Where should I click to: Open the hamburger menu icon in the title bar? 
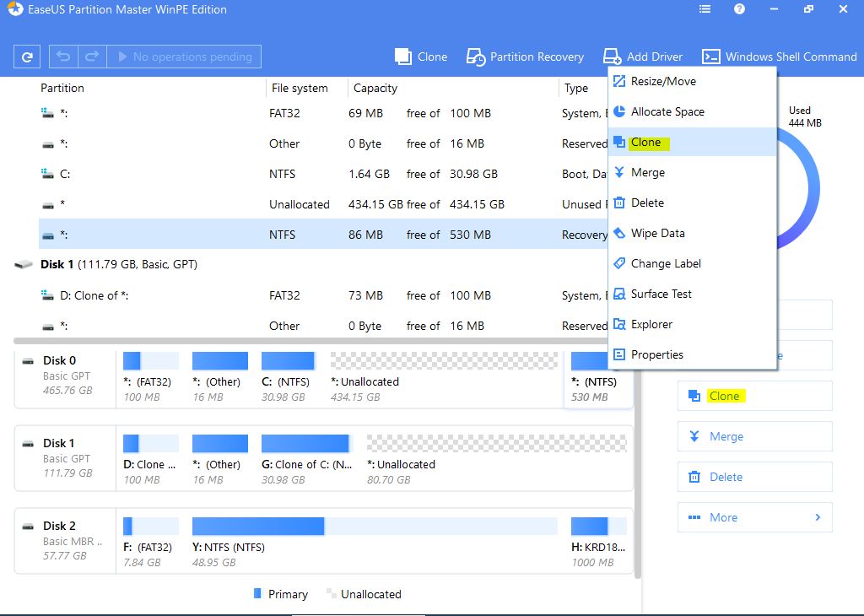pyautogui.click(x=705, y=9)
